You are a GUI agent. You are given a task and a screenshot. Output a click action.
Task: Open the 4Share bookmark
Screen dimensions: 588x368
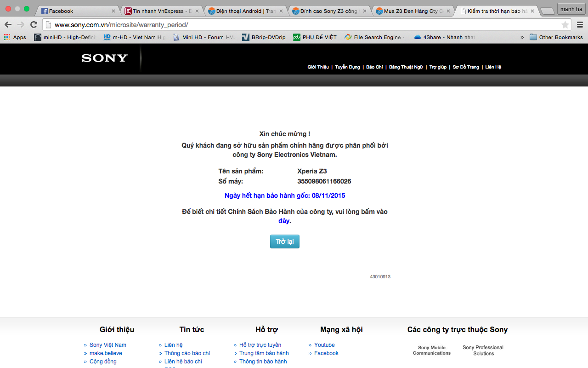pyautogui.click(x=444, y=37)
